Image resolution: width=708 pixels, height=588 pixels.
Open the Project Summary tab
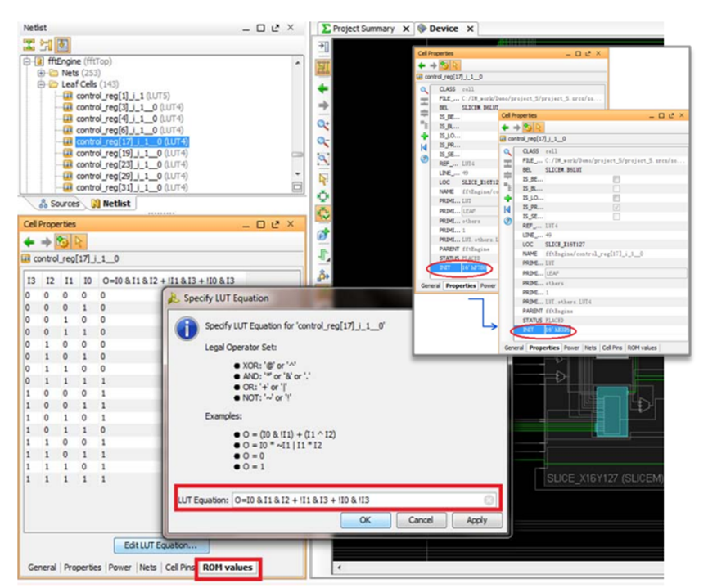pyautogui.click(x=363, y=29)
